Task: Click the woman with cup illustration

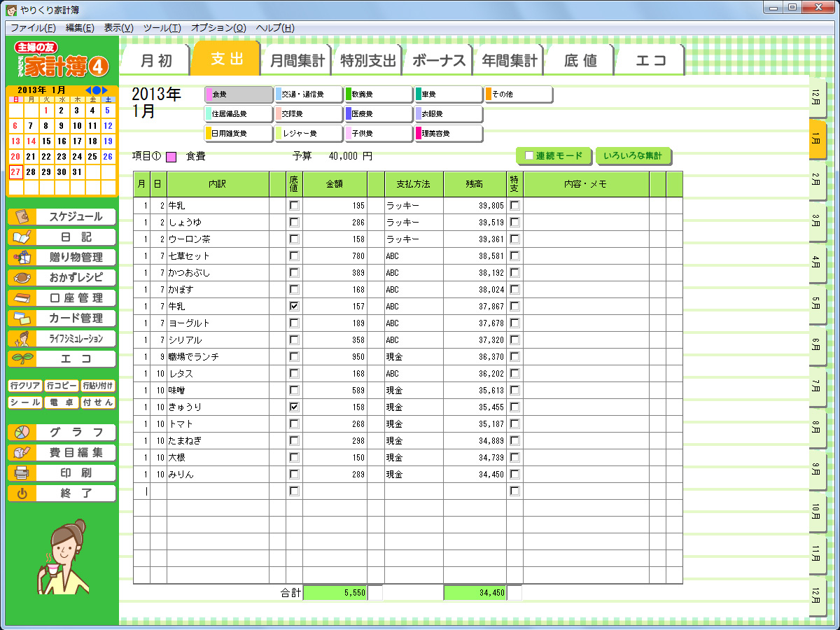Action: [x=62, y=556]
